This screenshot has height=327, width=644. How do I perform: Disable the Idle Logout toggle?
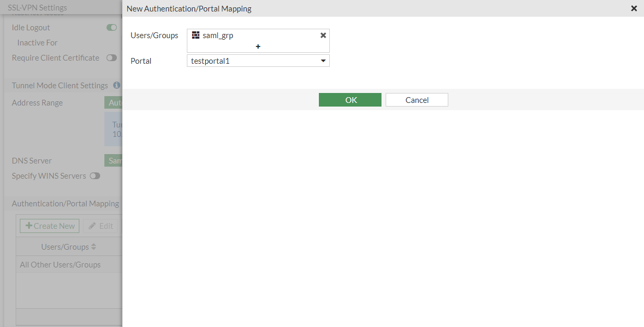click(x=111, y=27)
